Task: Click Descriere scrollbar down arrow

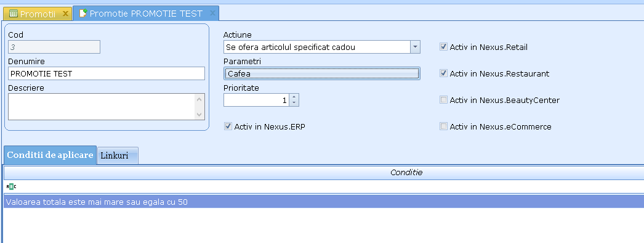Action: [x=199, y=115]
